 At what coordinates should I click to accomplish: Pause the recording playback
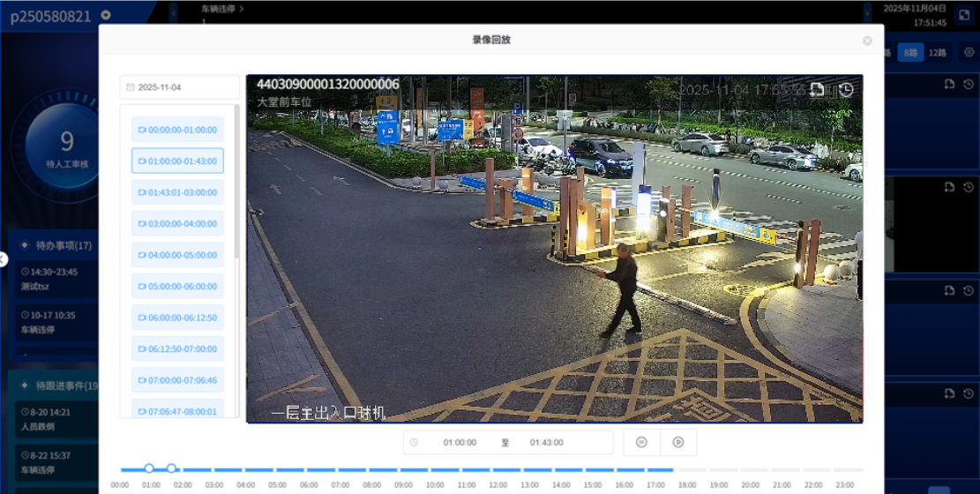click(x=641, y=442)
